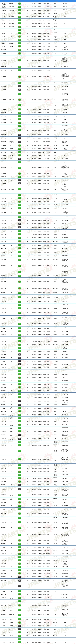Image resolution: width=76 pixels, height=644 pixels.
Task: Select the KE, KL, KX engine code cell
Action: pos(65,47)
